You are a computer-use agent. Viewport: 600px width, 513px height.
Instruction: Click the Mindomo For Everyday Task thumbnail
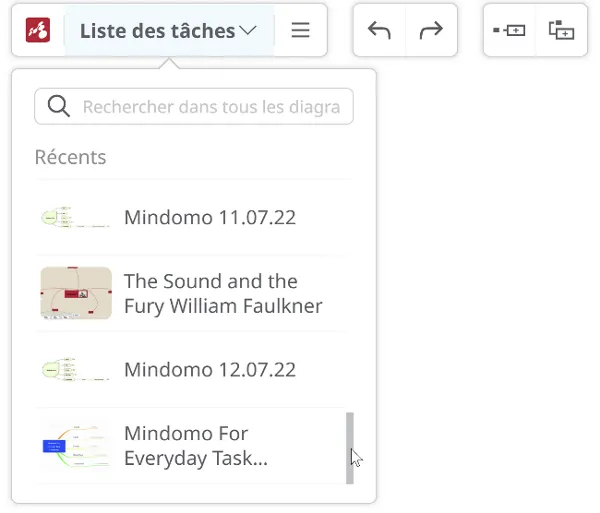[x=76, y=446]
